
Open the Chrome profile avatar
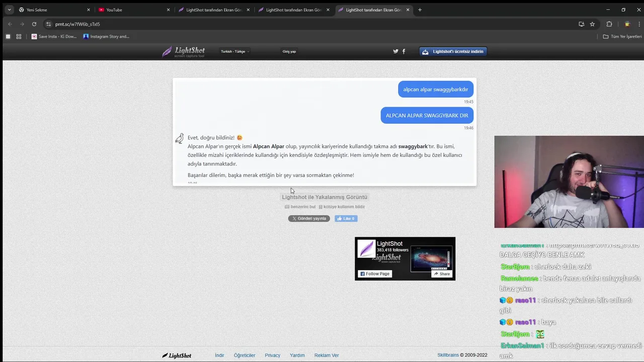point(627,24)
